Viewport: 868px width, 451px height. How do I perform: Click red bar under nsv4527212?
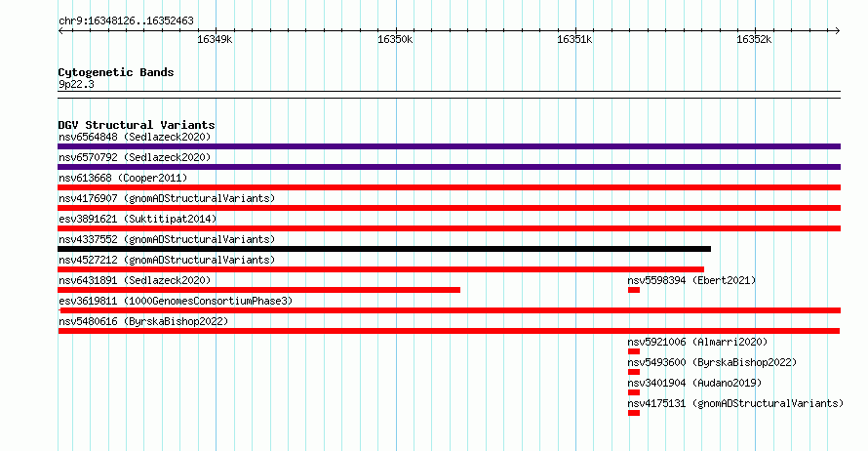381,269
